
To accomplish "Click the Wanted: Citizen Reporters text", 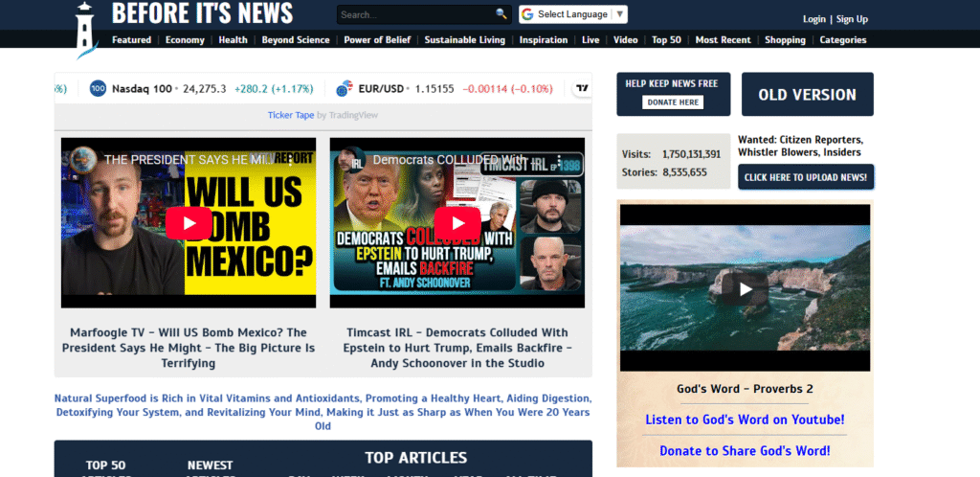I will (801, 146).
